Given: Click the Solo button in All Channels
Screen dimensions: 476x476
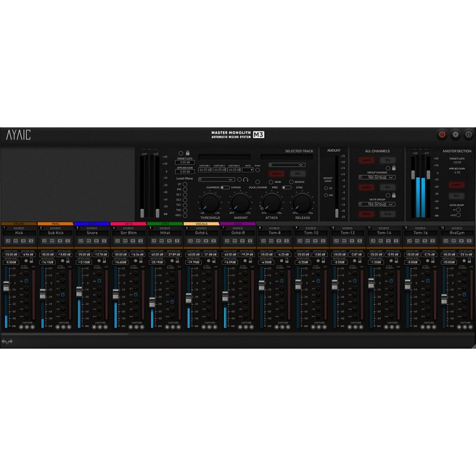Looking at the screenshot, I should (388, 214).
